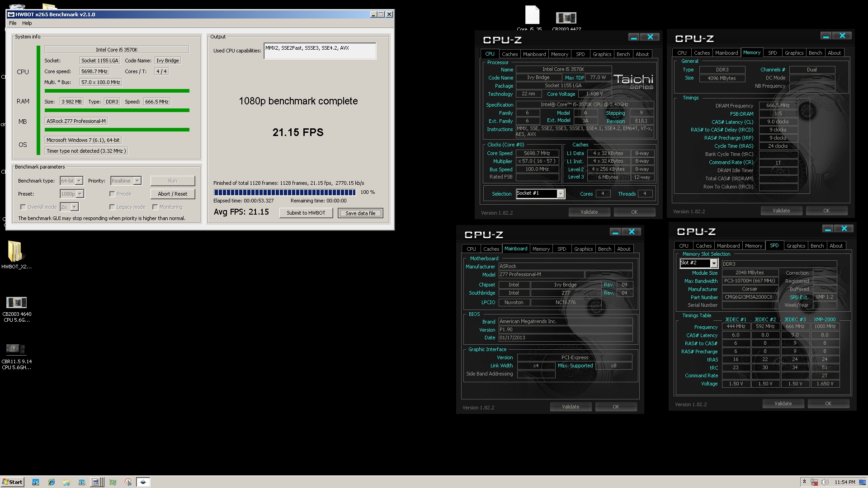
Task: Click the Abort / Reset button
Action: (x=172, y=194)
